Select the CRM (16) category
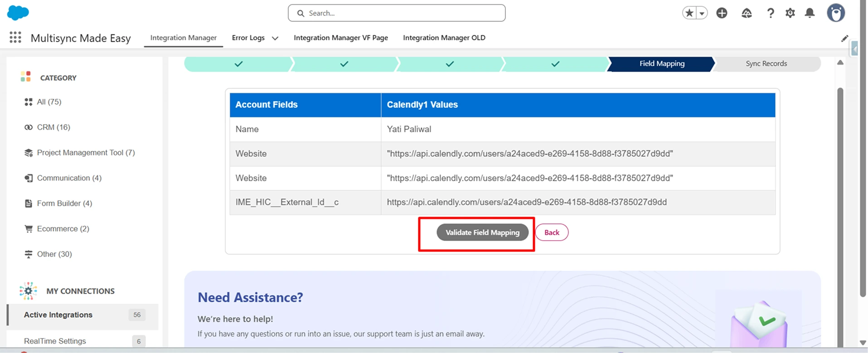 (x=53, y=127)
